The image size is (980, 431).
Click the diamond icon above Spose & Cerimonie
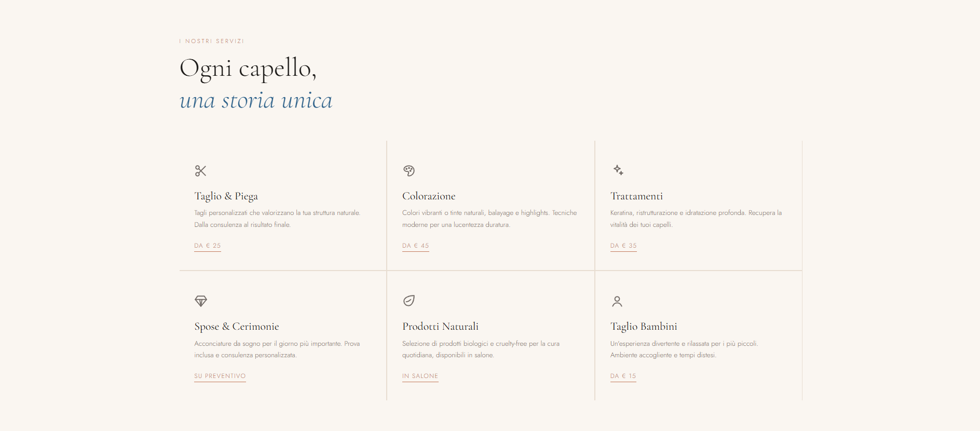(x=201, y=301)
